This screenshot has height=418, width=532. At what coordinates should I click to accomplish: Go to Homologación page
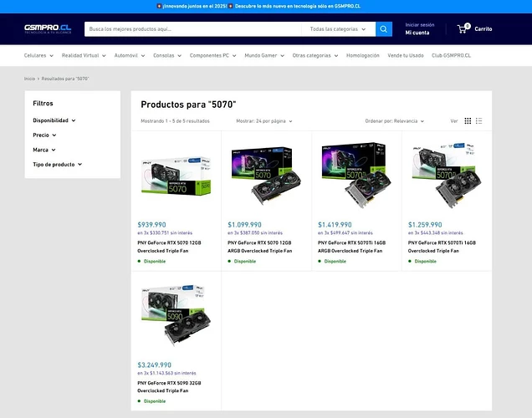coord(363,56)
